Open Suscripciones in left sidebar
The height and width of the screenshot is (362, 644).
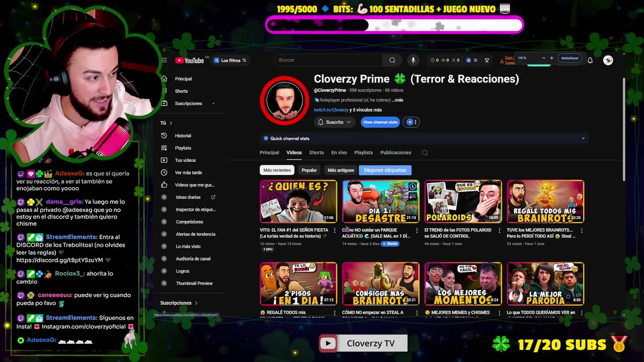tap(188, 104)
